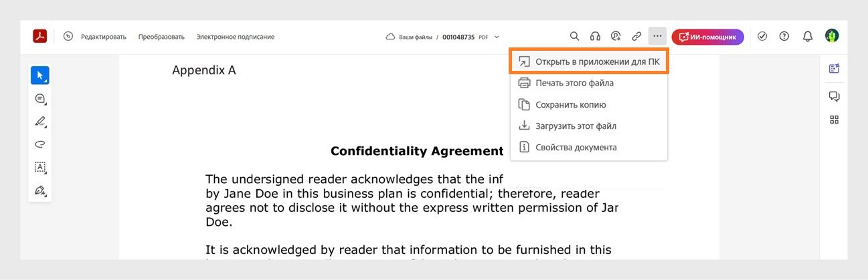Screen dimensions: 868x280
Task: Select Открыть в приложении для ПК
Action: tap(589, 61)
